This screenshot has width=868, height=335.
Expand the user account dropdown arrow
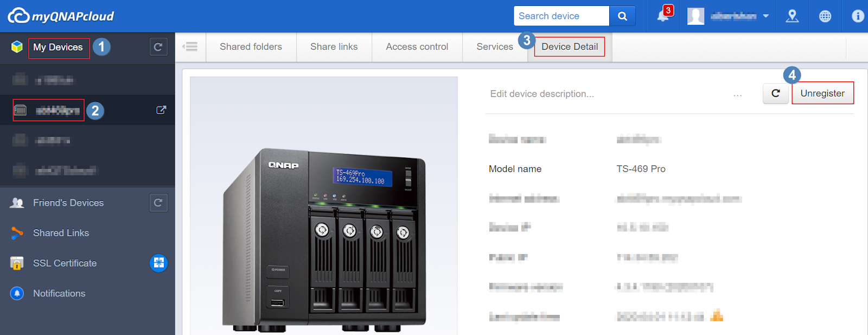pos(765,16)
